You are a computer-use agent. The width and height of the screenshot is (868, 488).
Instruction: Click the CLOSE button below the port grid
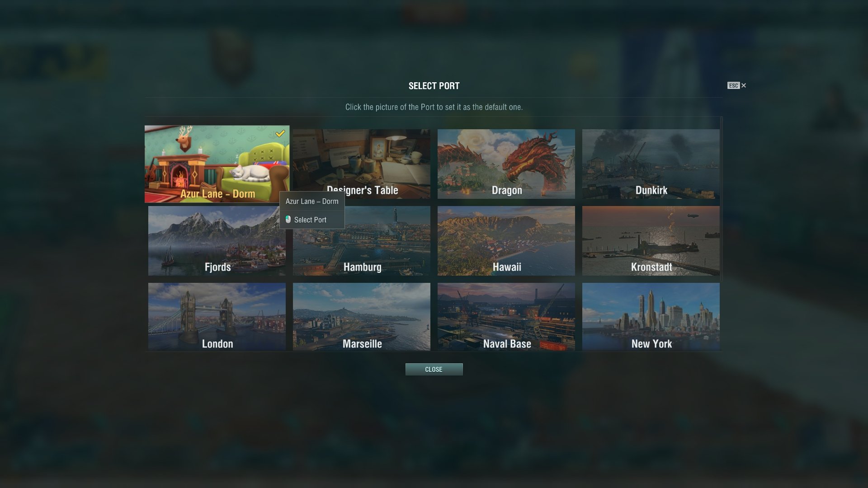[434, 370]
